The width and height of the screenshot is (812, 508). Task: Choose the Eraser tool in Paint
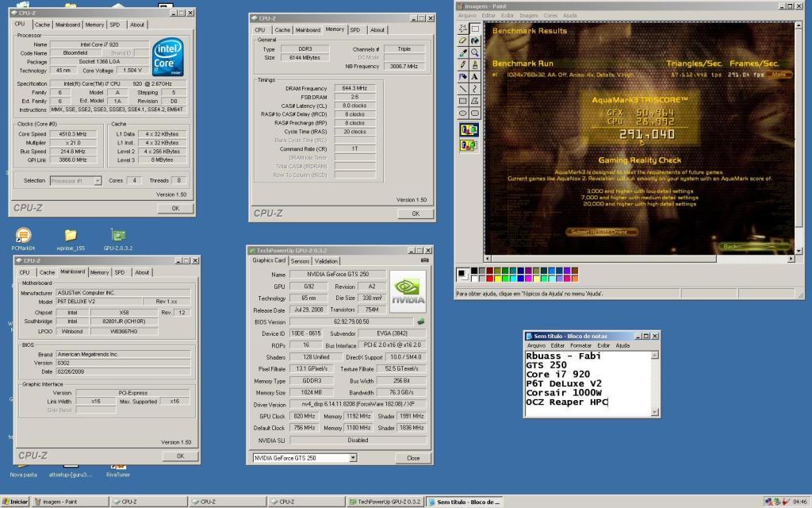tap(462, 40)
